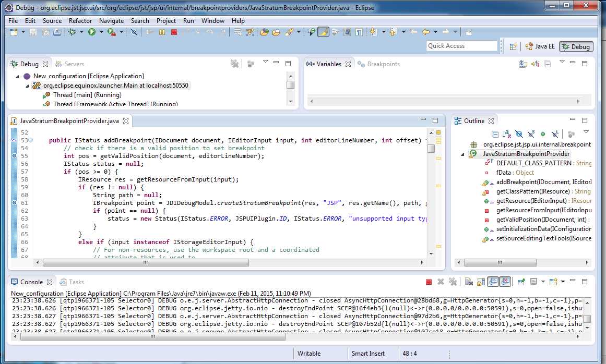Toggle Hide Fields in Outline view
Screen dimensions: 606x364
pyautogui.click(x=519, y=134)
